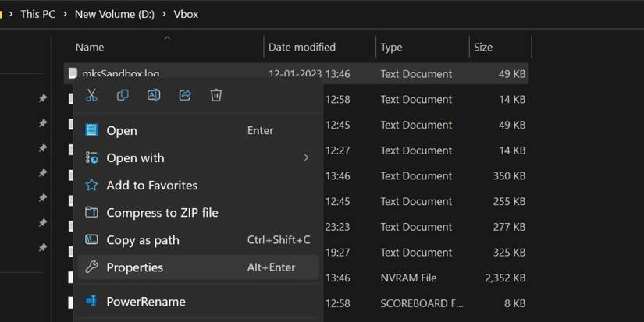Sort files by Name column header
This screenshot has width=644, height=322.
coord(90,48)
